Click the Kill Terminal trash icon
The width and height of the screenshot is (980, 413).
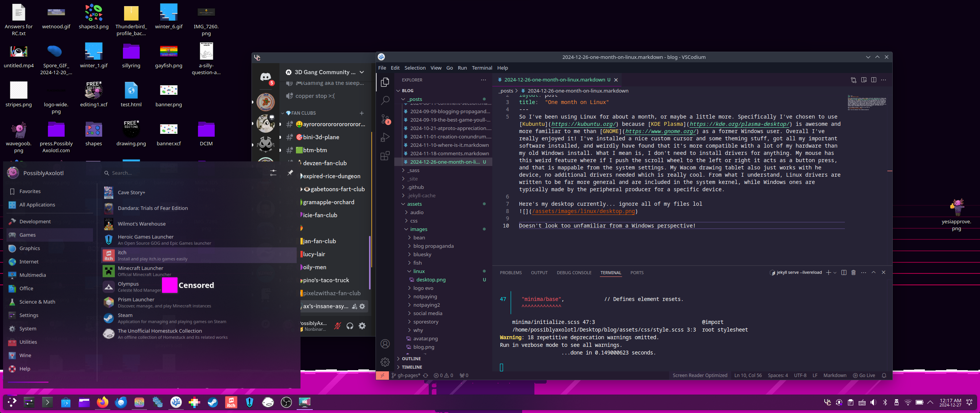(853, 272)
